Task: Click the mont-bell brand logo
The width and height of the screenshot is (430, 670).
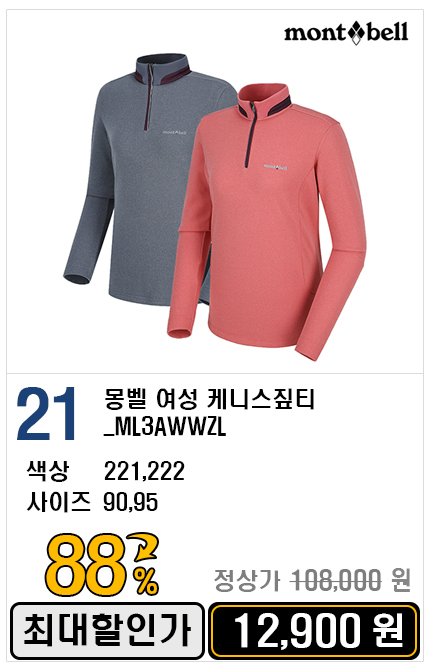Action: click(x=346, y=33)
